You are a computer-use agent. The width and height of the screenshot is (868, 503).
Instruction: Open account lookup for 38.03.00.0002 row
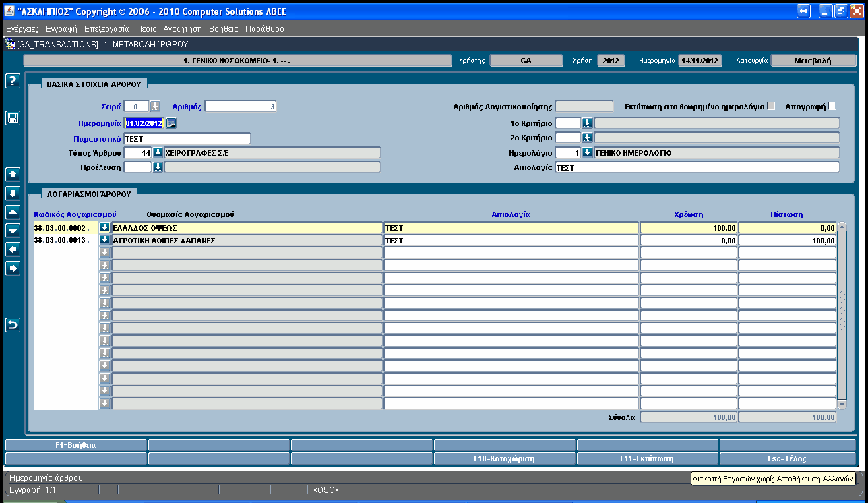[x=104, y=227]
